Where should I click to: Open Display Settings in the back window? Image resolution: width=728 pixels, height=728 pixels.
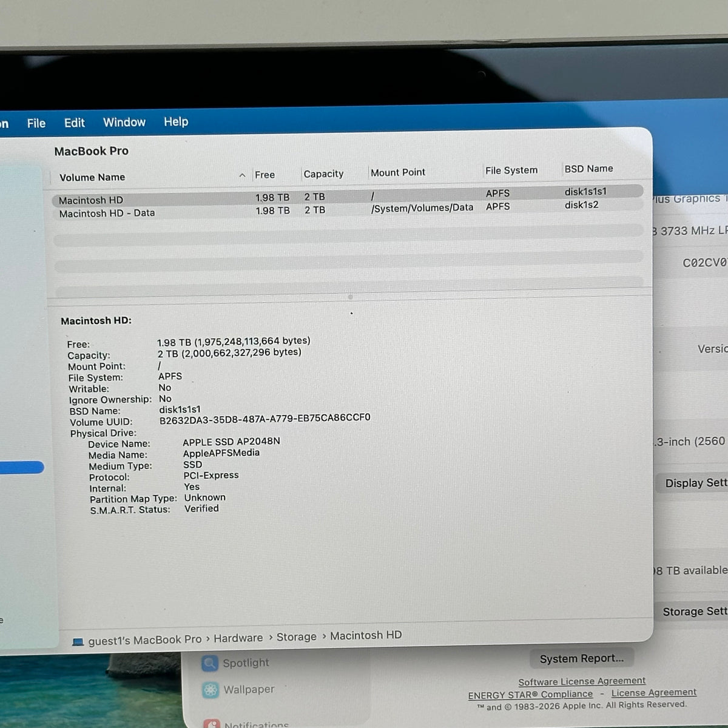(x=692, y=483)
